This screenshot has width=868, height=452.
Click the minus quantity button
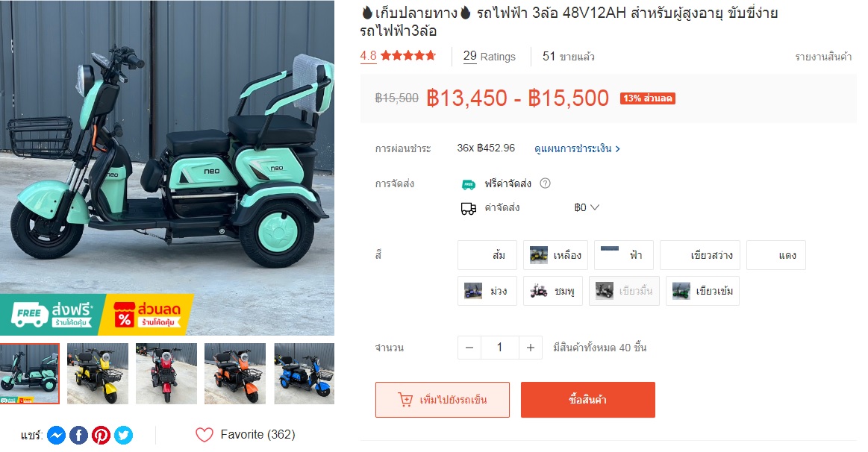click(469, 348)
